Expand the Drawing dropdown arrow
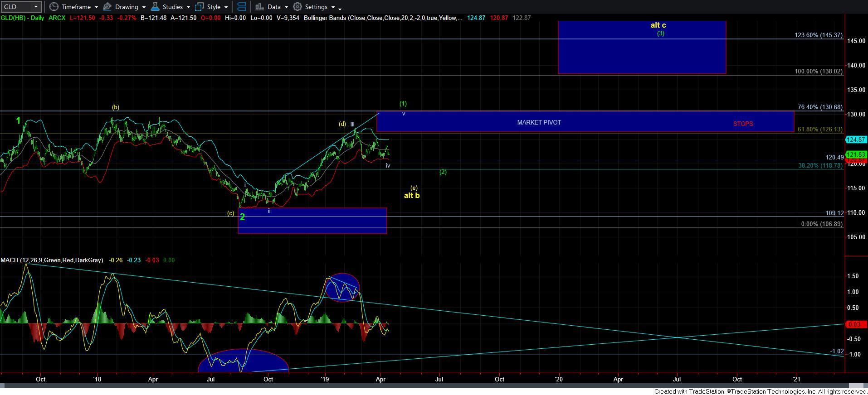Viewport: 868px width, 395px height. click(144, 7)
